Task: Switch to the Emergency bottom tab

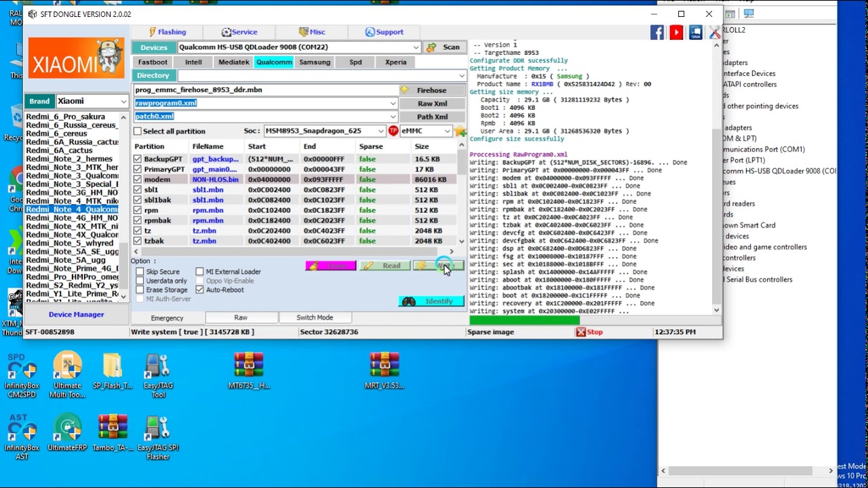Action: 167,318
